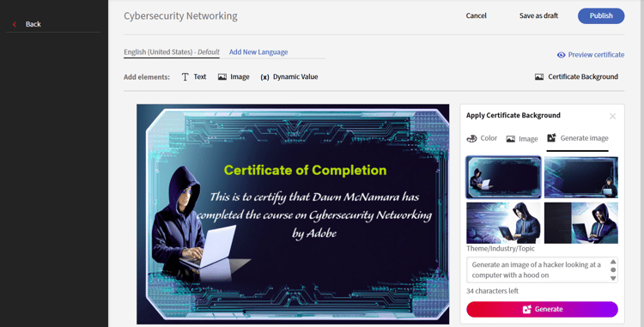Select the Certificate of Completion heading text
Screen dimensions: 644x327
point(305,170)
